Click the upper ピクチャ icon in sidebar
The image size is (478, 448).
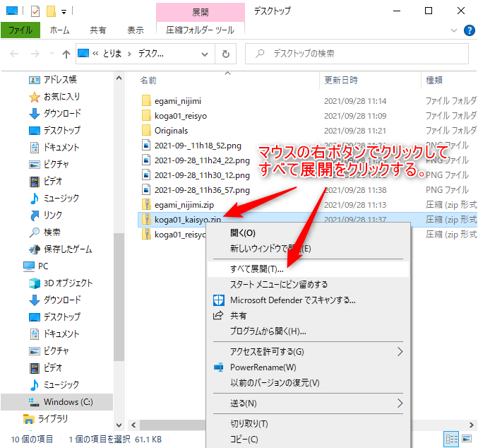point(35,165)
